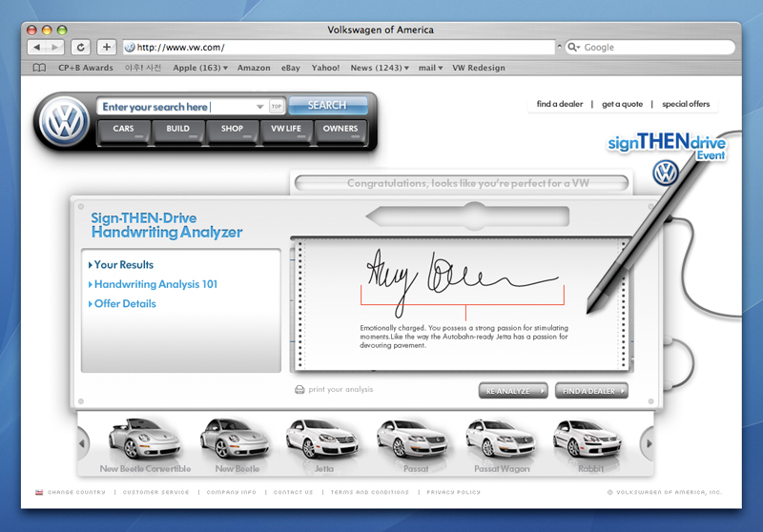Click the Korean-text bookmark in bookmarks bar
Screen dimensions: 763x532
[x=142, y=68]
